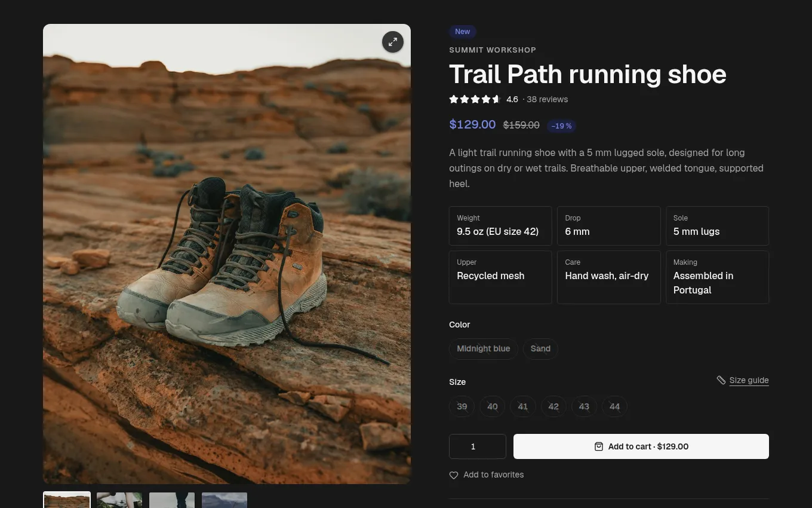The image size is (812, 508).
Task: Click the 4.6 rating value
Action: tap(512, 99)
